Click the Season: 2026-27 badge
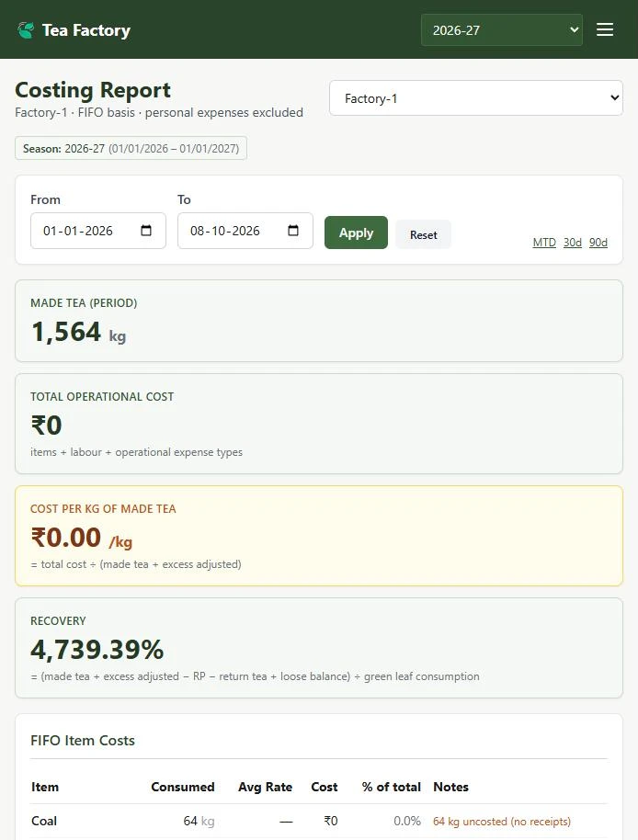The height and width of the screenshot is (840, 638). coord(131,148)
